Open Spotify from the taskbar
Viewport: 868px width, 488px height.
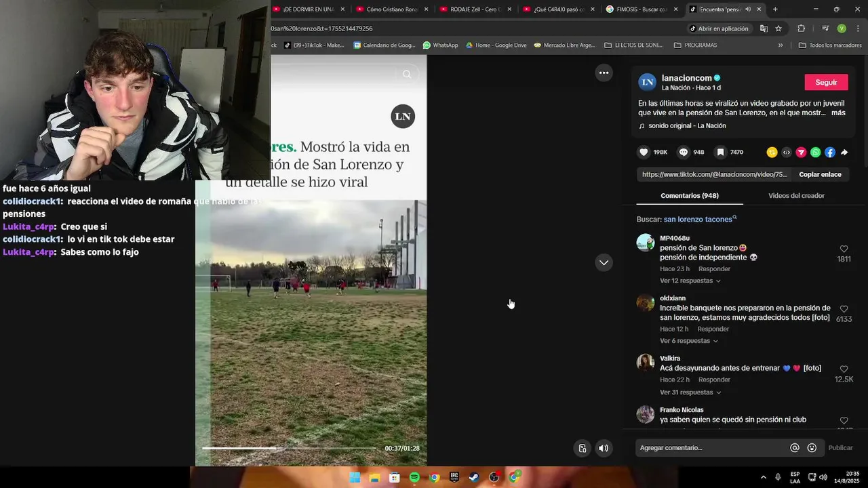[x=414, y=478]
